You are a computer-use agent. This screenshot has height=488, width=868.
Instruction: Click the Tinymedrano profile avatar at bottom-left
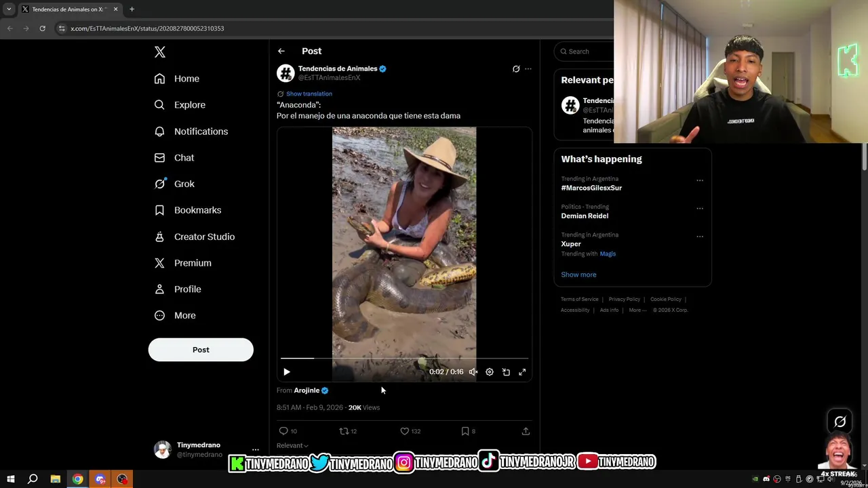click(x=163, y=449)
